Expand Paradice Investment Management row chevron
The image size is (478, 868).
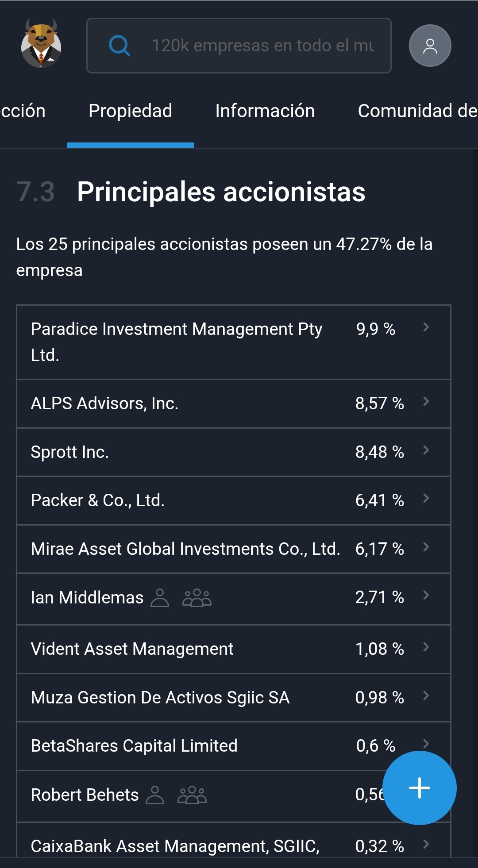click(426, 327)
